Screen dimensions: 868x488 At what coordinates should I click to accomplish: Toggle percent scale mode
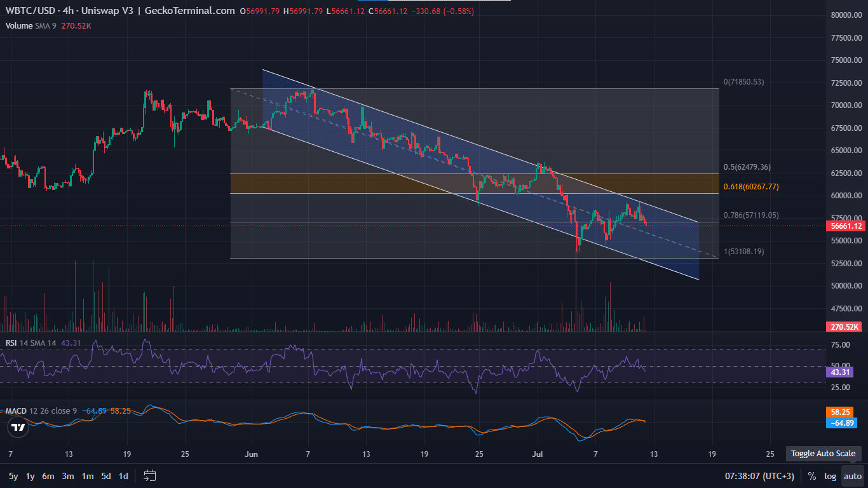[x=812, y=476]
